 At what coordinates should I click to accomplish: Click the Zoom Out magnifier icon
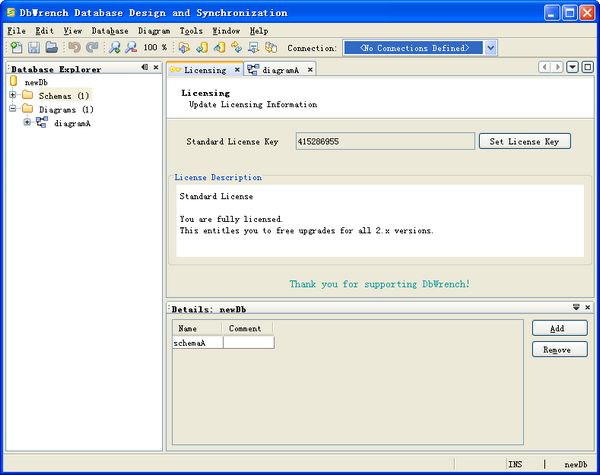click(131, 47)
